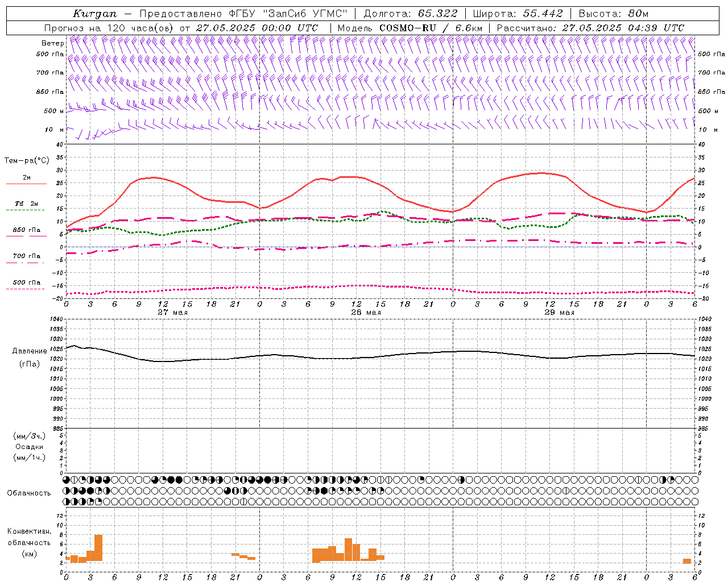The width and height of the screenshot is (728, 582).
Task: Click the "Осадки" precipitation label
Action: click(30, 447)
